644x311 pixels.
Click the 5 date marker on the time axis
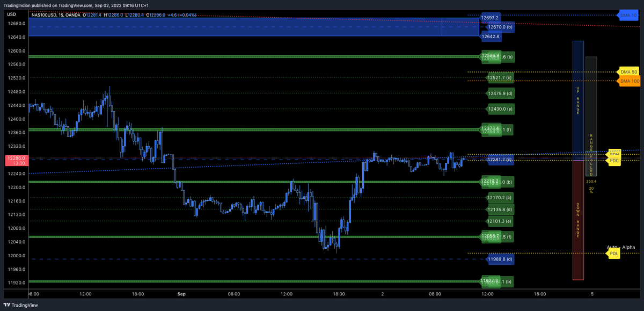coord(592,294)
